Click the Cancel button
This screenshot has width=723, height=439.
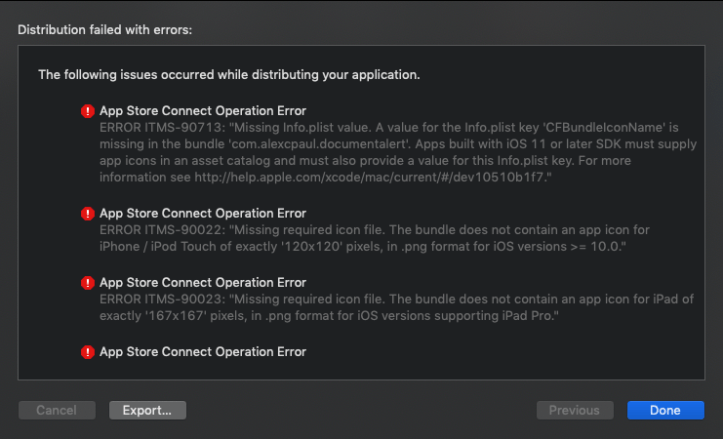coord(56,410)
